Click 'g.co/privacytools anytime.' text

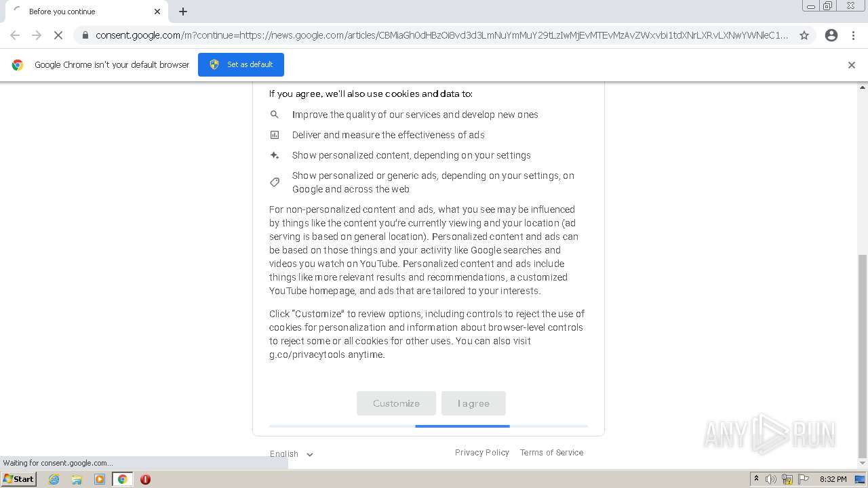327,354
